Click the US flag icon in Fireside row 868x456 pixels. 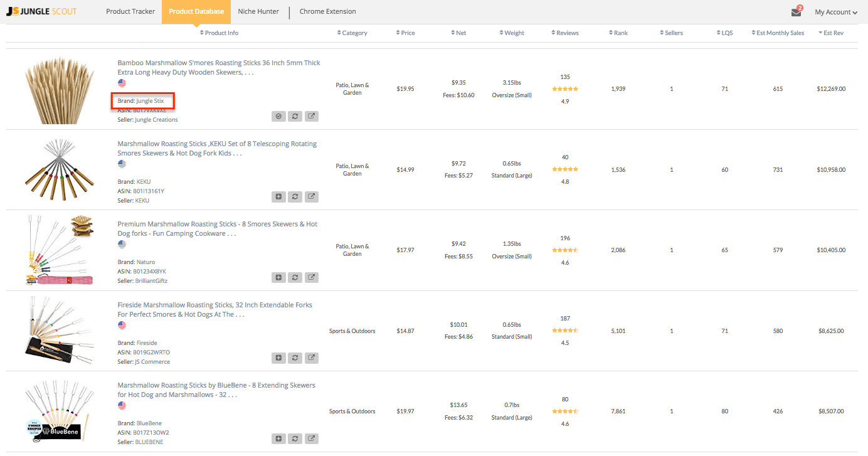[122, 325]
